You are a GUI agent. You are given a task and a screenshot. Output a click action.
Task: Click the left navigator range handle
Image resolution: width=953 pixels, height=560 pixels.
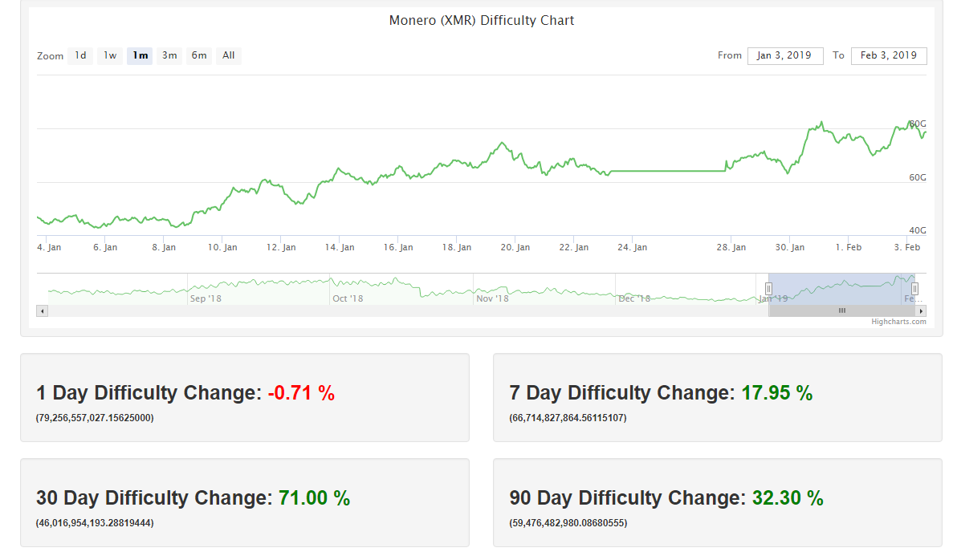click(768, 289)
